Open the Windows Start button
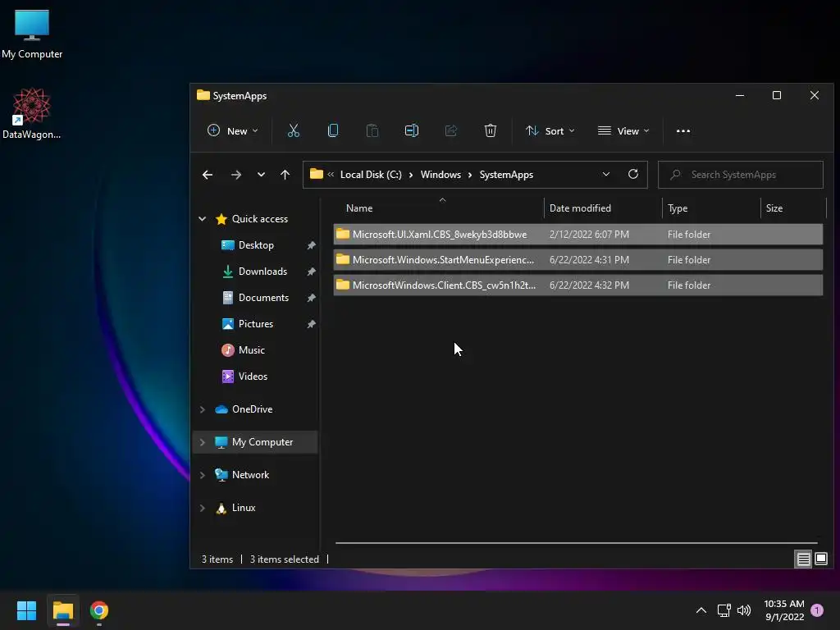The height and width of the screenshot is (630, 840). (x=26, y=610)
